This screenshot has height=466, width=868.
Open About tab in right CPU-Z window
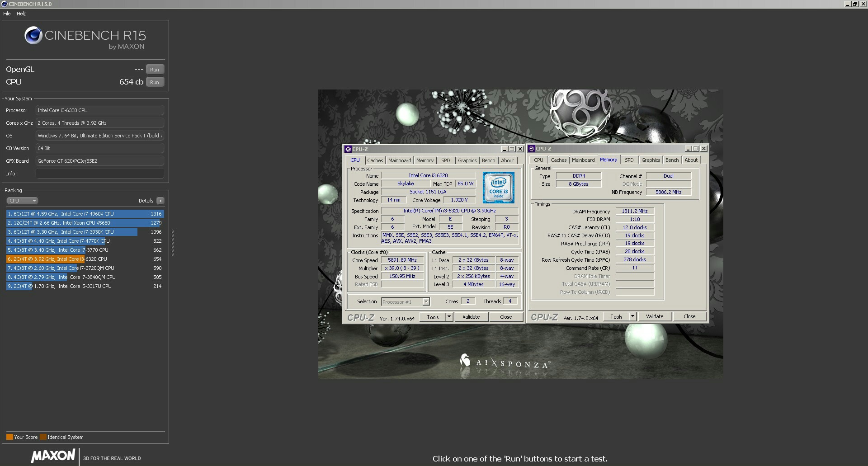point(691,160)
